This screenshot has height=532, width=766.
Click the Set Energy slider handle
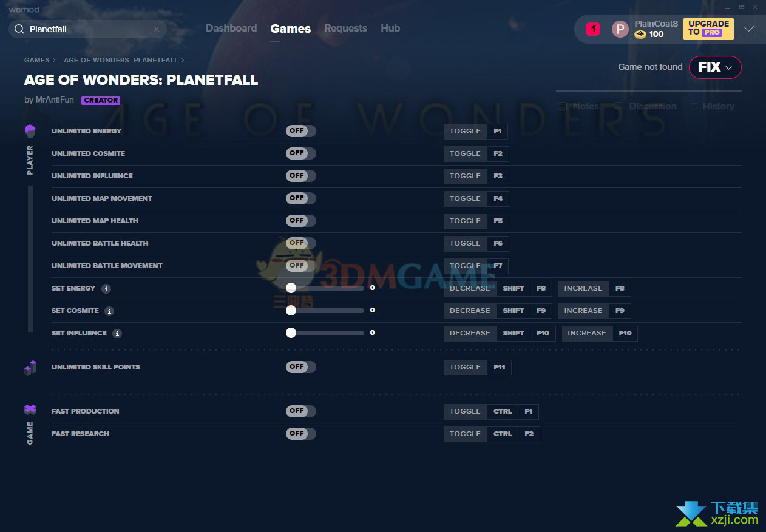click(x=291, y=288)
